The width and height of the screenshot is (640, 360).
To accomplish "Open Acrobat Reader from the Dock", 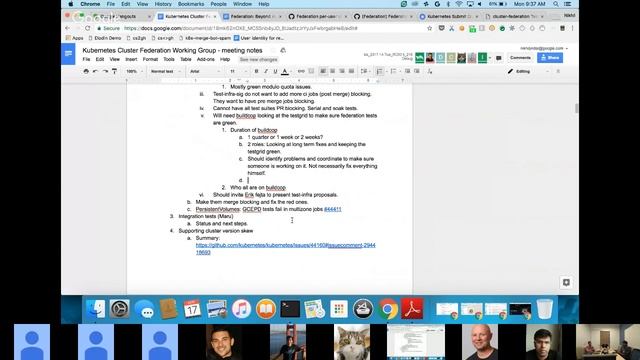I will 412,309.
